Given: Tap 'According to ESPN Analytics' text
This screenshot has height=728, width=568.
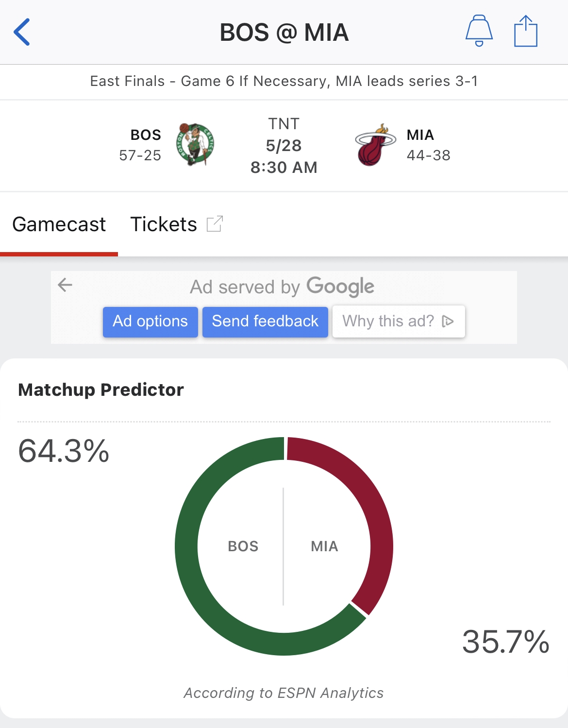Looking at the screenshot, I should coord(284,693).
